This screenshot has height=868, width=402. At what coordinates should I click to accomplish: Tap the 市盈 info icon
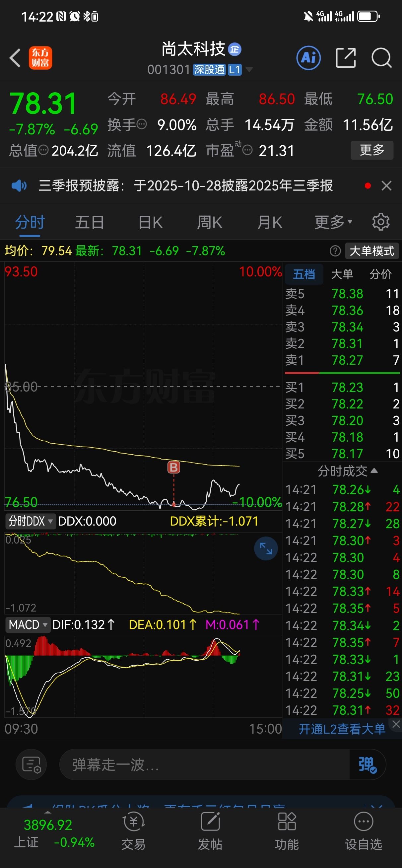pos(247,150)
